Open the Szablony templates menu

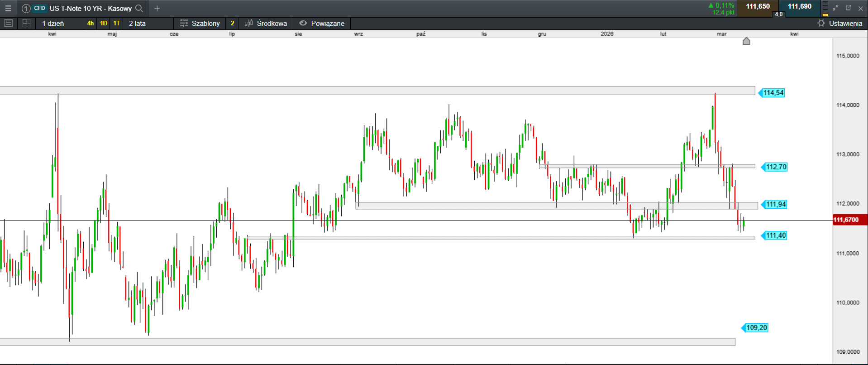pos(200,23)
